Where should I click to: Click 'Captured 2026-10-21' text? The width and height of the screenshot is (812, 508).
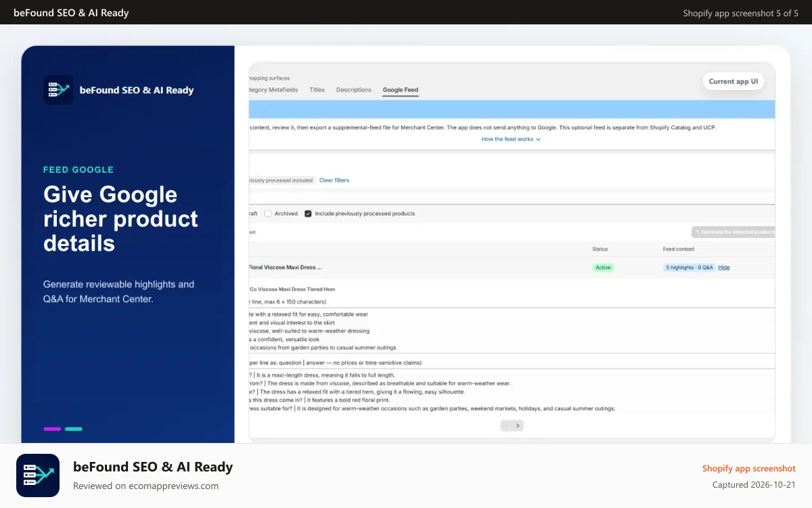(754, 485)
